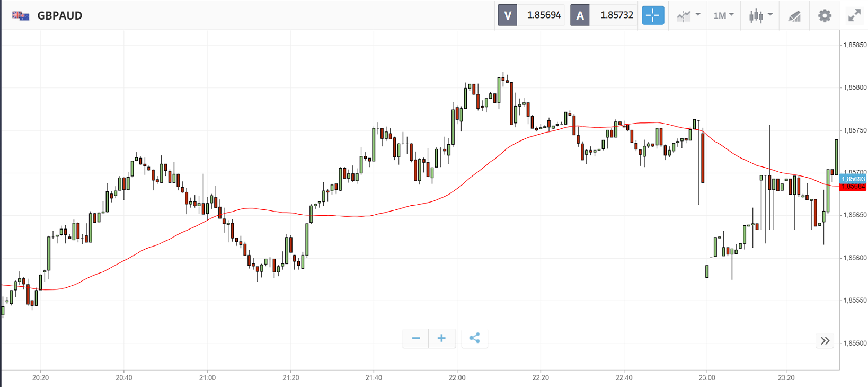Click the A buy price 1.85732
This screenshot has width=868, height=387.
pyautogui.click(x=616, y=15)
